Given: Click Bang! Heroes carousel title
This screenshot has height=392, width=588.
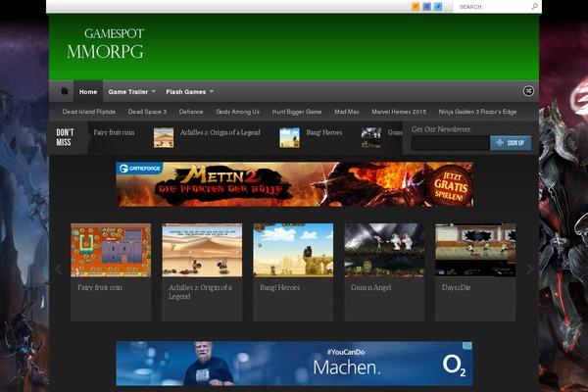Looking at the screenshot, I should tap(279, 287).
